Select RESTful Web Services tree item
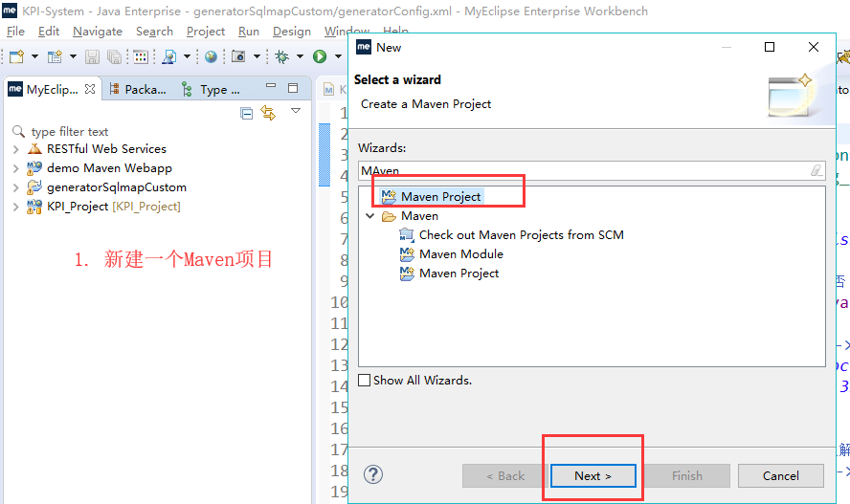This screenshot has height=504, width=850. 106,149
